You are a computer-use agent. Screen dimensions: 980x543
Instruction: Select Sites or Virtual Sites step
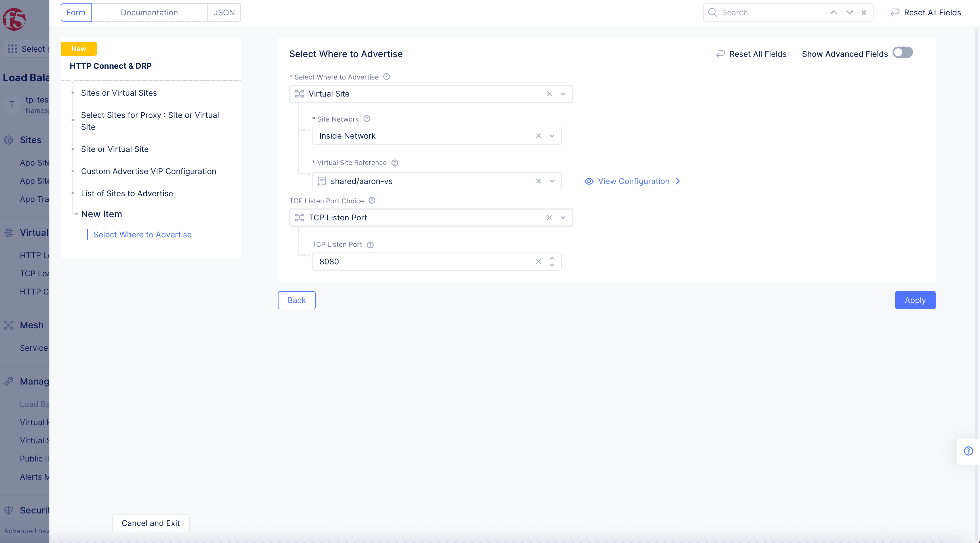119,93
